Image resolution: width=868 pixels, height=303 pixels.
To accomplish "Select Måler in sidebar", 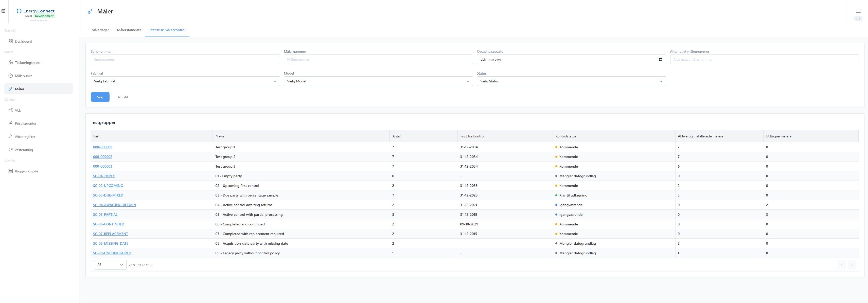I will (x=38, y=89).
